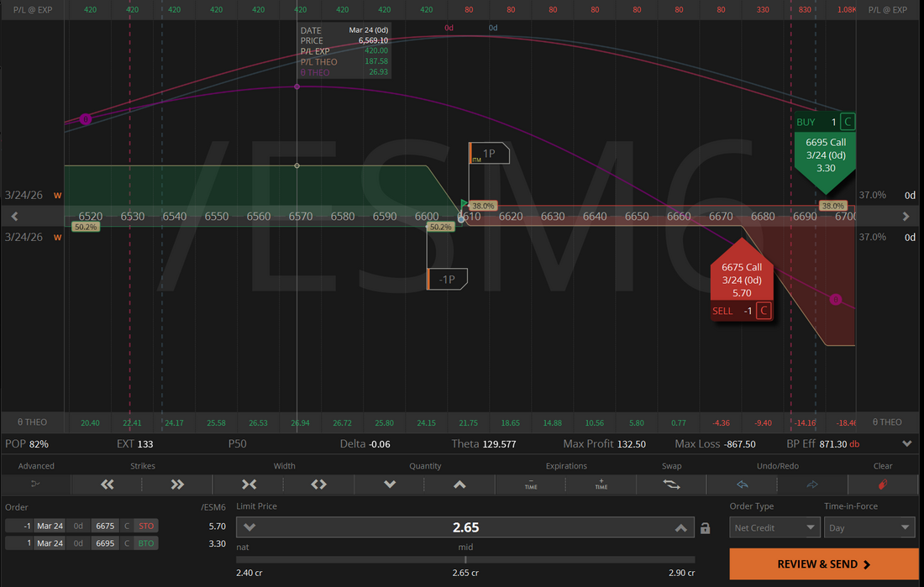Expand the stats row chevron beside BP Eff

click(x=907, y=443)
